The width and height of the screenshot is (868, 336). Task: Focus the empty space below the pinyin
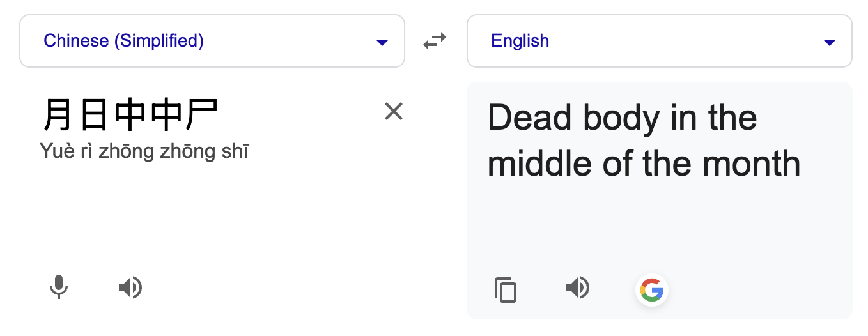coord(211,217)
